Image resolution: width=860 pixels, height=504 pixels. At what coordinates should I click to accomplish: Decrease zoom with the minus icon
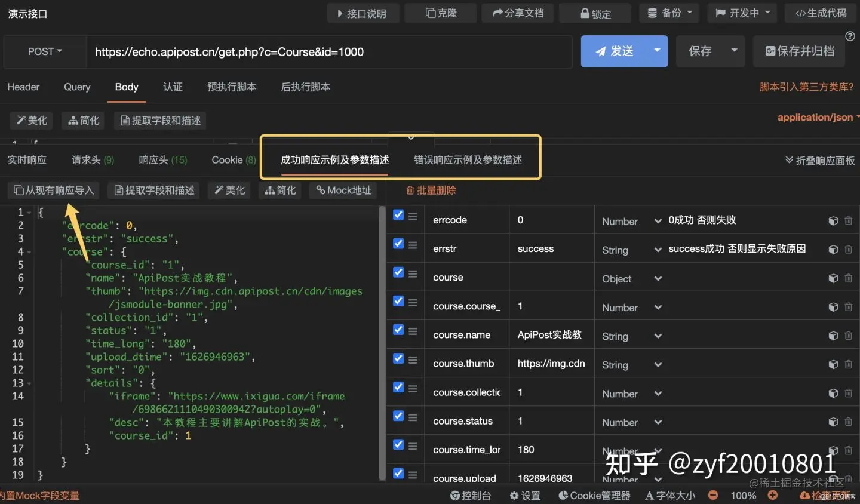click(713, 495)
